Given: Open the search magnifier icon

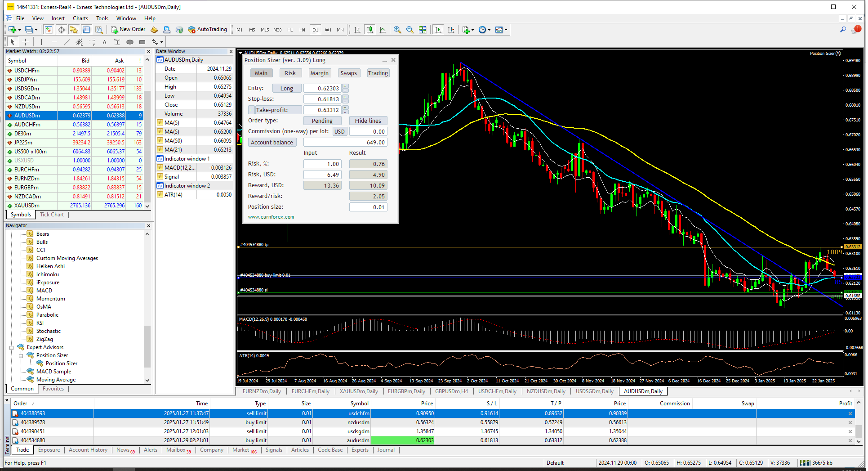Looking at the screenshot, I should [x=843, y=30].
